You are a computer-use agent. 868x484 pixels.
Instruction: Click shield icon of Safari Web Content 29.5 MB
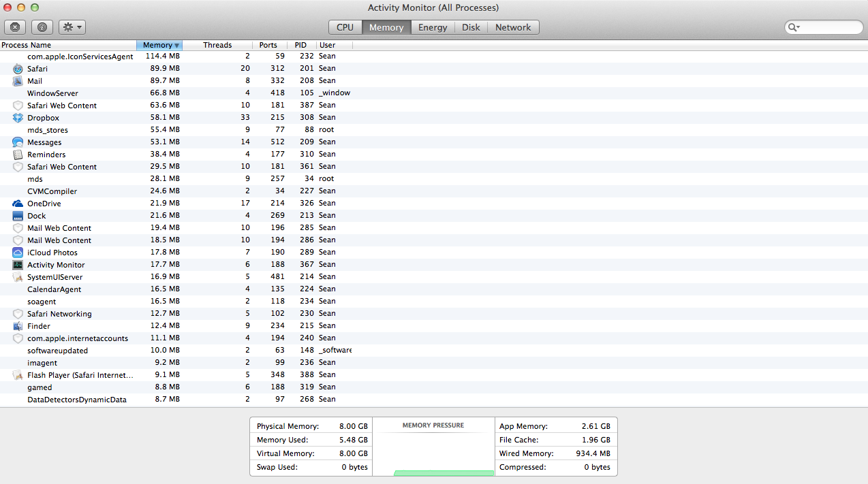(x=18, y=167)
